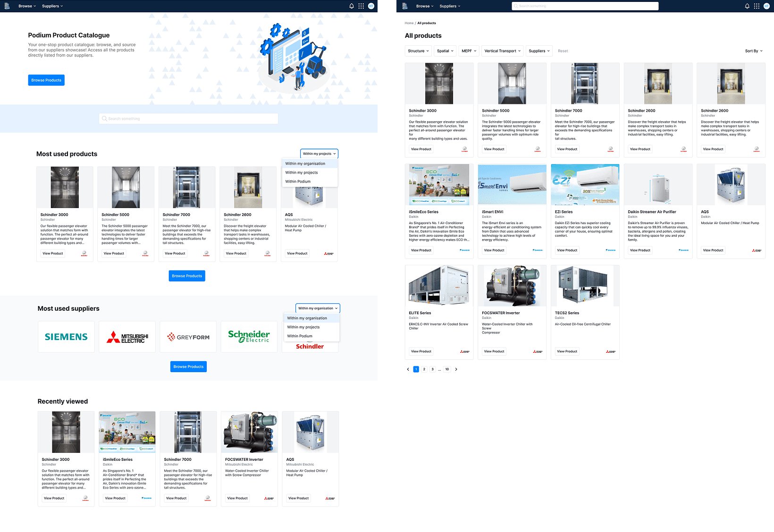Open the Sort By dropdown
The image size is (774, 532).
point(753,51)
